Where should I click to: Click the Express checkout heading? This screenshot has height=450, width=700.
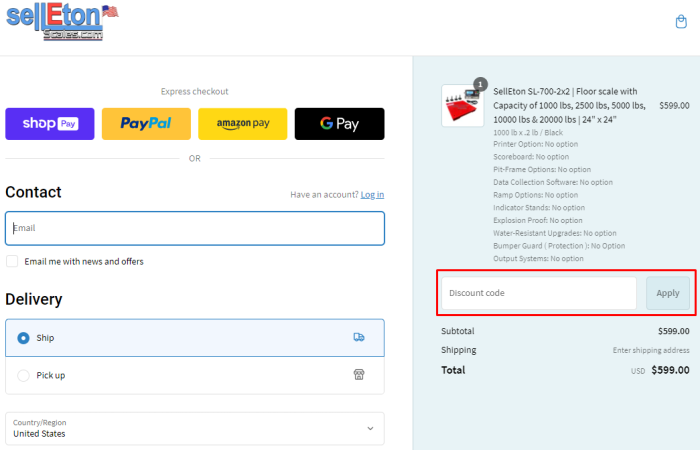[195, 92]
